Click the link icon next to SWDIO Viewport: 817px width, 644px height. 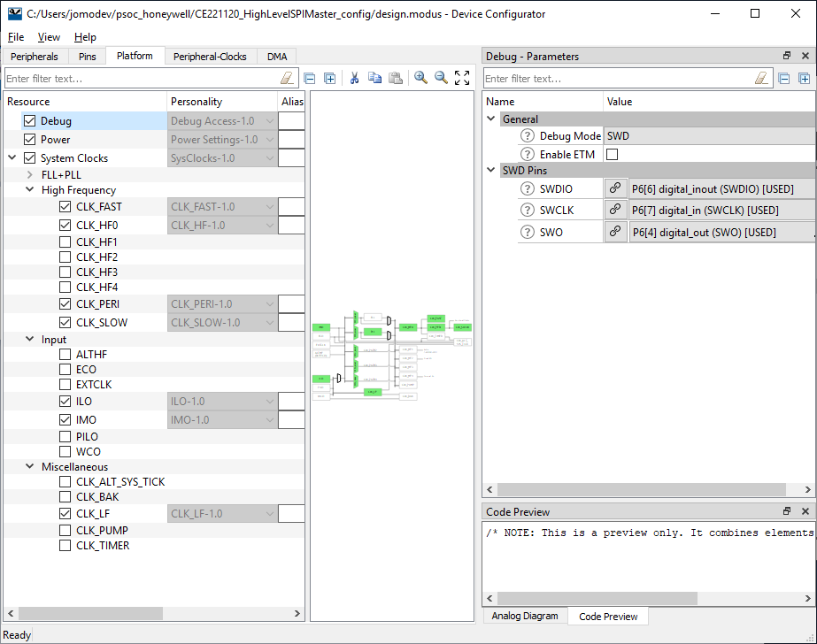coord(615,188)
